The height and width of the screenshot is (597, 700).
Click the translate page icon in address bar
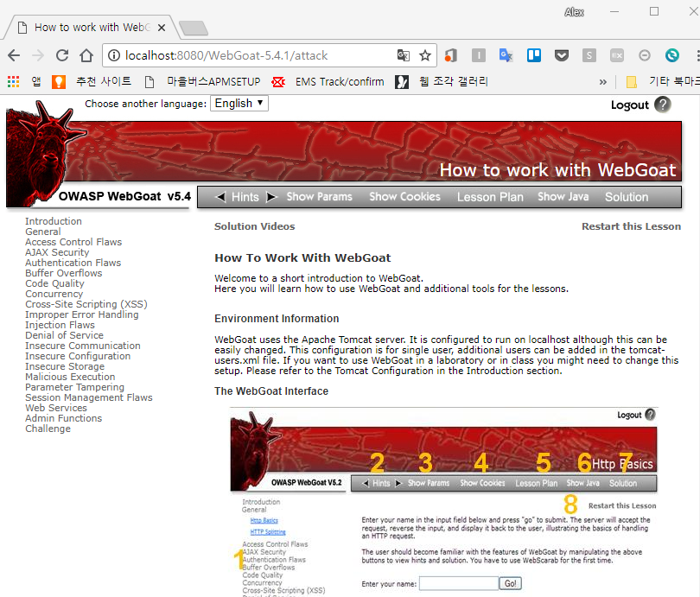pos(403,55)
